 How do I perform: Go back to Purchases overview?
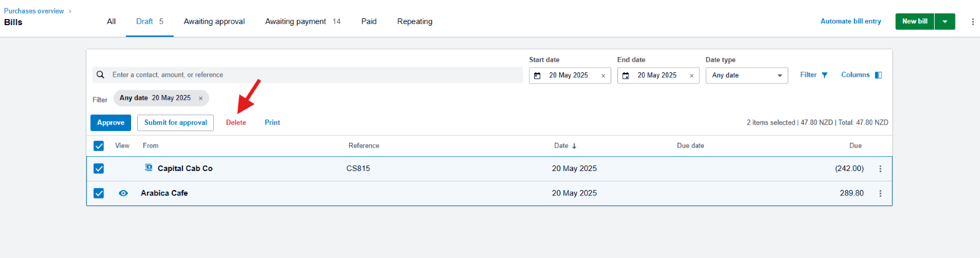[34, 11]
